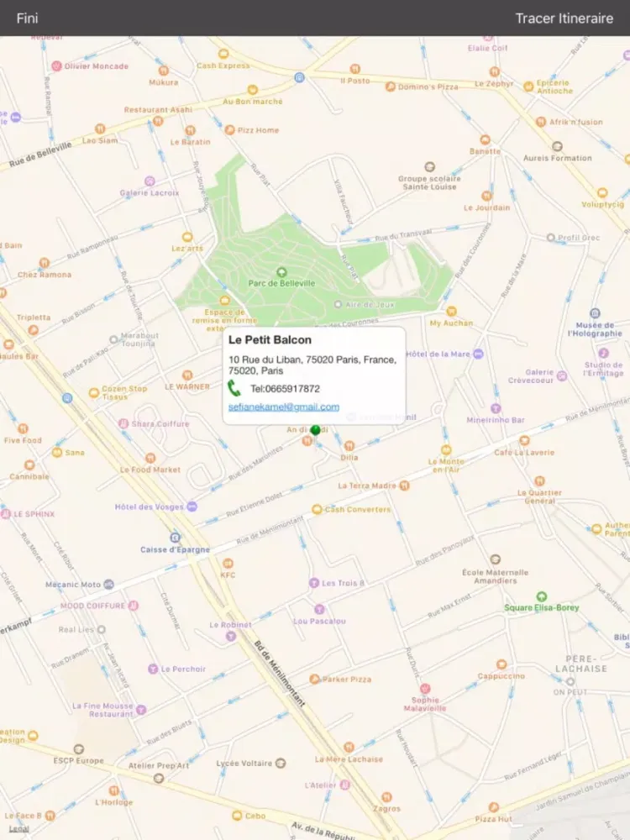Tap the Hôtel de la Mare icon
Screen dimensions: 630x840
(x=479, y=354)
